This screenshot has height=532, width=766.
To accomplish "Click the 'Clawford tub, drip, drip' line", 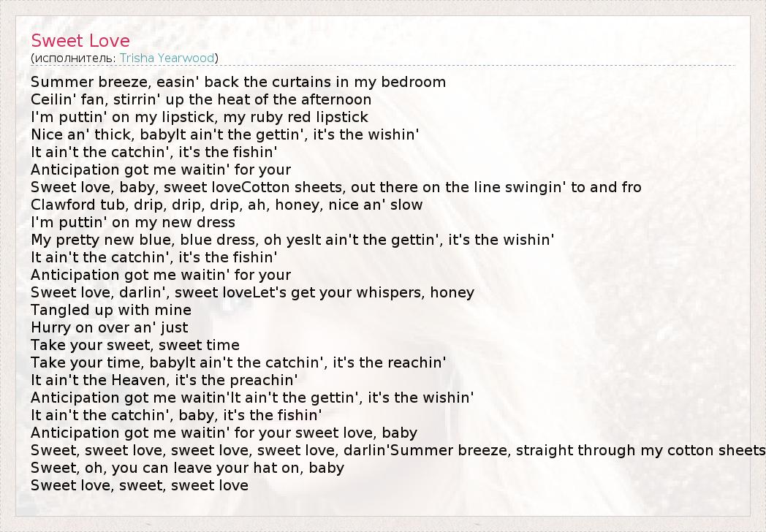I will [227, 205].
